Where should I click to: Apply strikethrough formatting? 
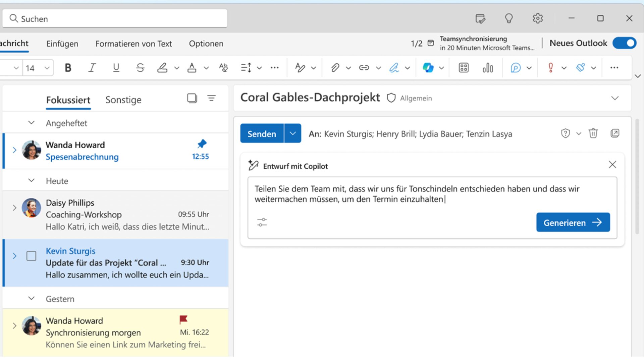[140, 68]
